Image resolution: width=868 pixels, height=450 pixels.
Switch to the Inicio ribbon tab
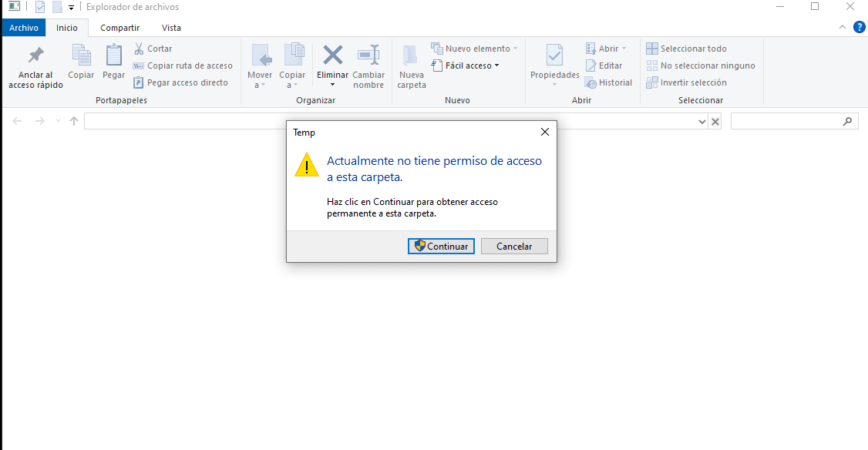click(67, 28)
